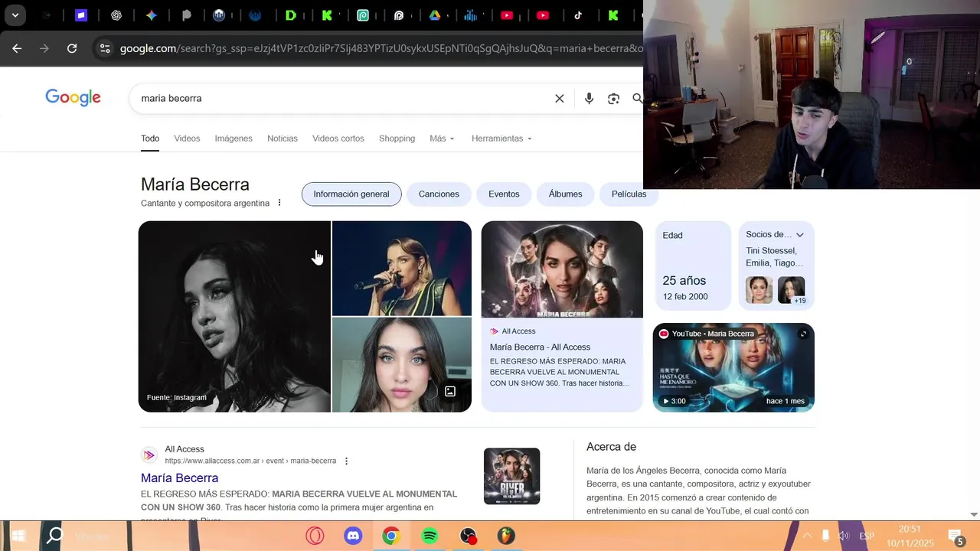The image size is (980, 551).
Task: Open the Windows notification center
Action: pyautogui.click(x=955, y=536)
